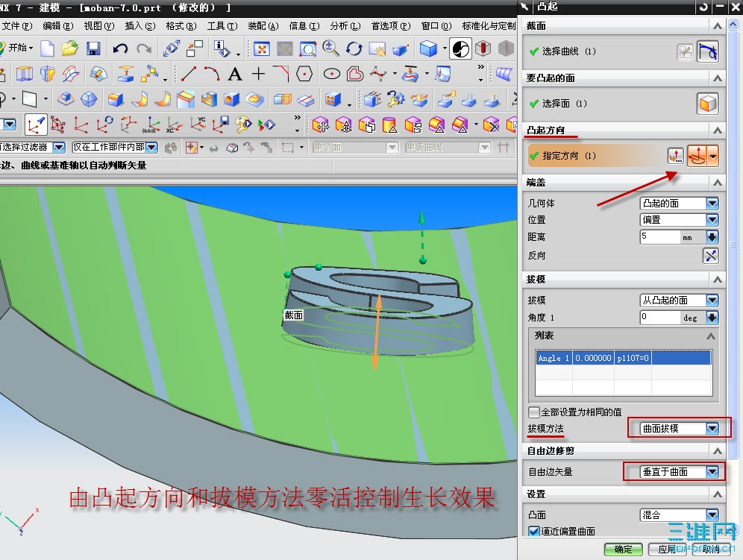The image size is (743, 560).
Task: Select the Point plus tool
Action: click(x=258, y=74)
